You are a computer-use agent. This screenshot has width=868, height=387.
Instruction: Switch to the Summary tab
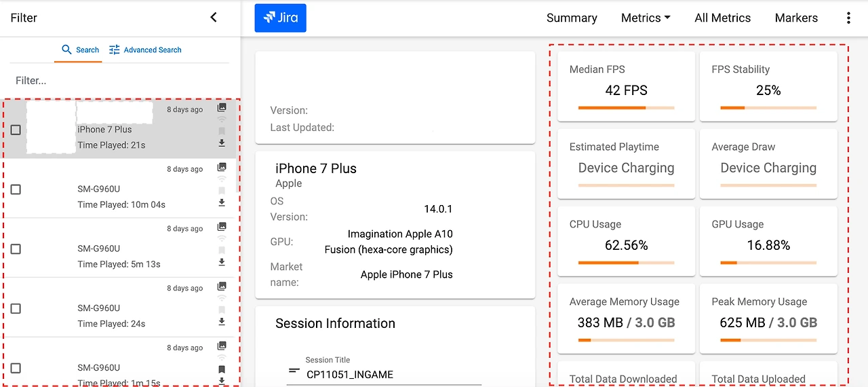pyautogui.click(x=572, y=18)
